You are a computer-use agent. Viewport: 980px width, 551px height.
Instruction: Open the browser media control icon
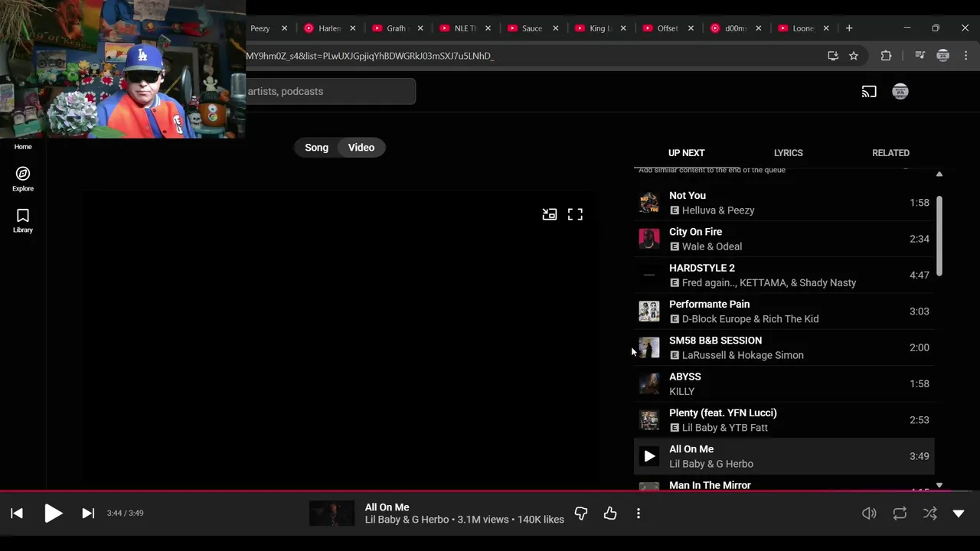click(920, 56)
